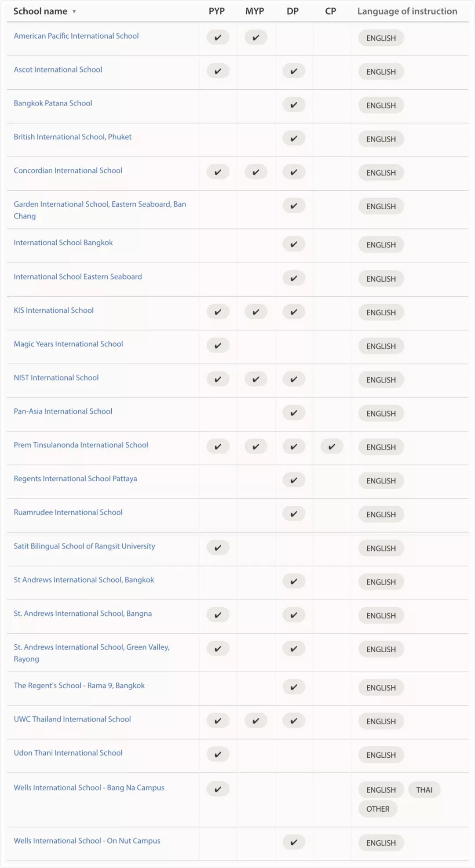This screenshot has height=868, width=475.
Task: Select the DP column header
Action: 293,11
